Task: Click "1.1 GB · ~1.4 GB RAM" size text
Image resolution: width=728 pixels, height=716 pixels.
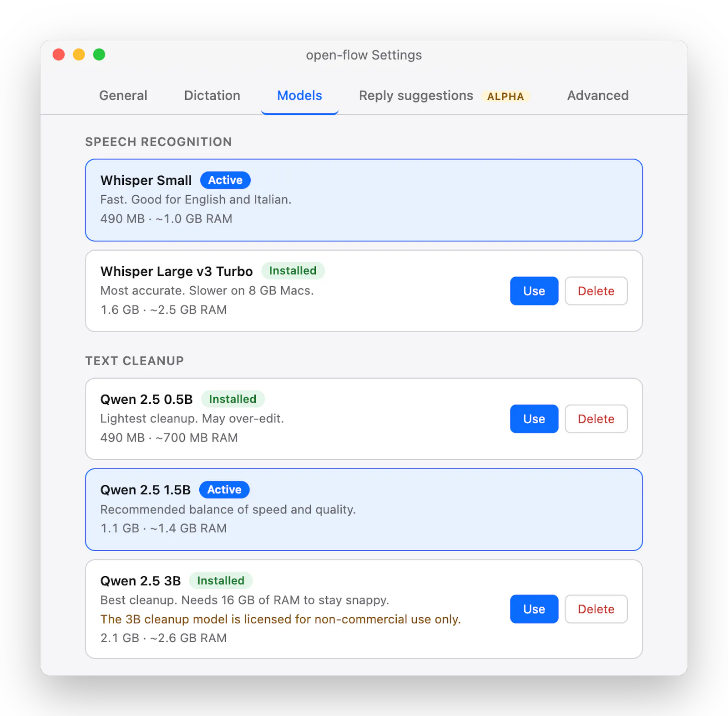Action: (164, 528)
